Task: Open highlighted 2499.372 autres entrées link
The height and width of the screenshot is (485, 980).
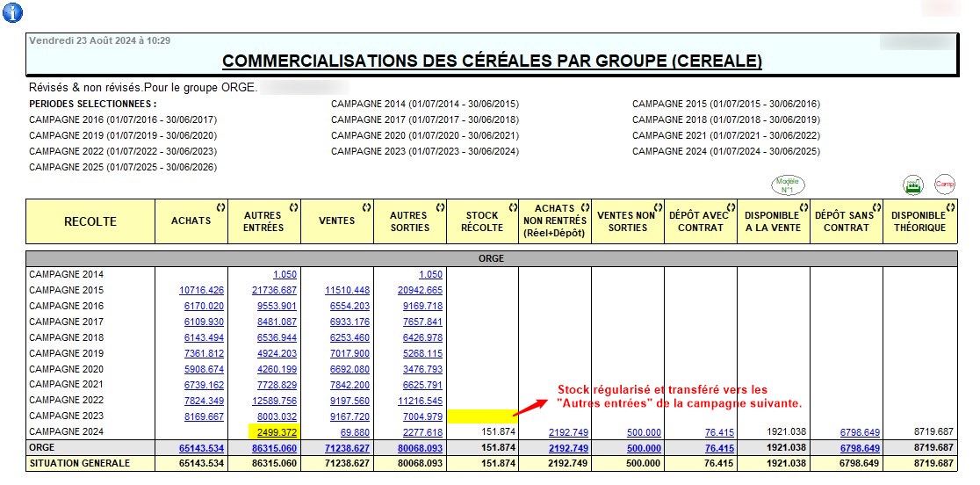Action: click(272, 431)
